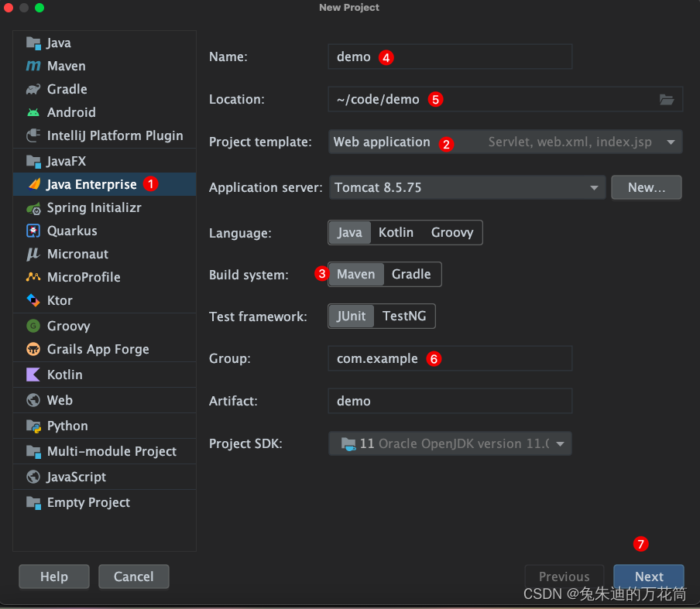Screen dimensions: 700x609
Task: Open Help for the dialog
Action: click(x=54, y=576)
